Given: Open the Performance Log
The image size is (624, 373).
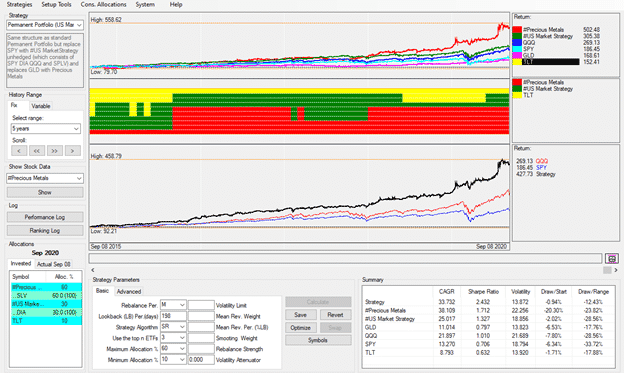Looking at the screenshot, I should (x=45, y=217).
